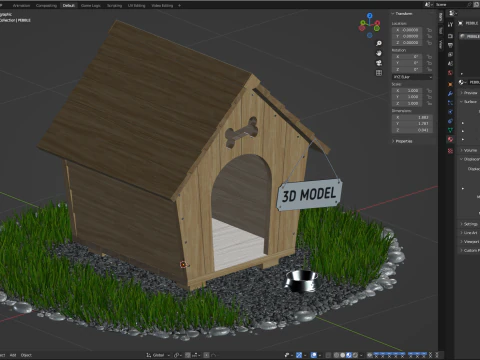Click the Location Y value field
Viewport: 480px width, 360px height.
pyautogui.click(x=407, y=36)
